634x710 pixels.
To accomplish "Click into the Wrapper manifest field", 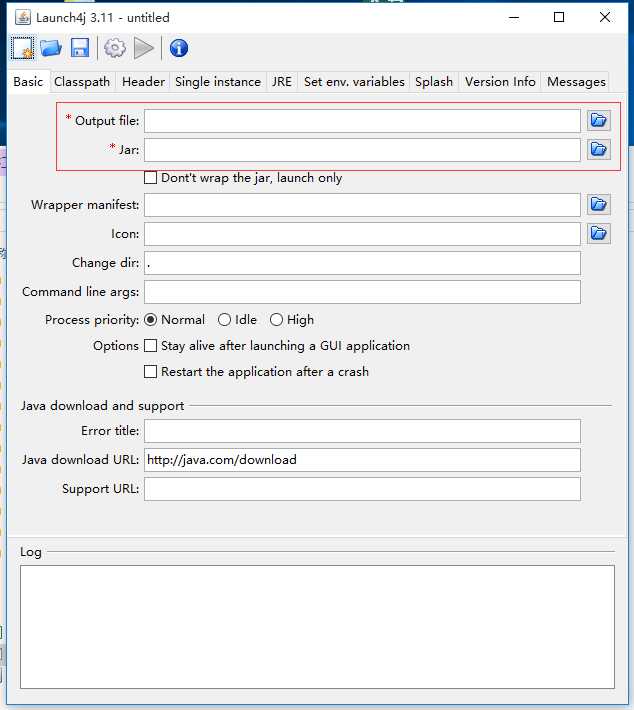I will point(362,205).
